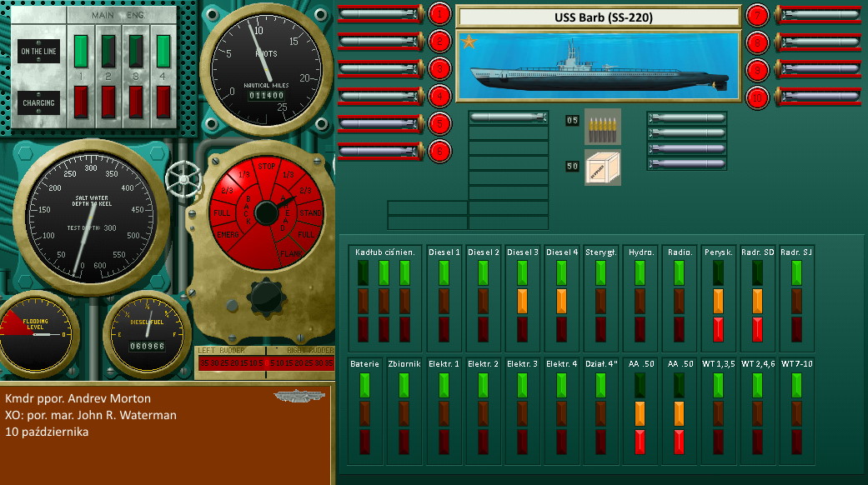Toggle main engine 4 charging red switch

click(163, 102)
